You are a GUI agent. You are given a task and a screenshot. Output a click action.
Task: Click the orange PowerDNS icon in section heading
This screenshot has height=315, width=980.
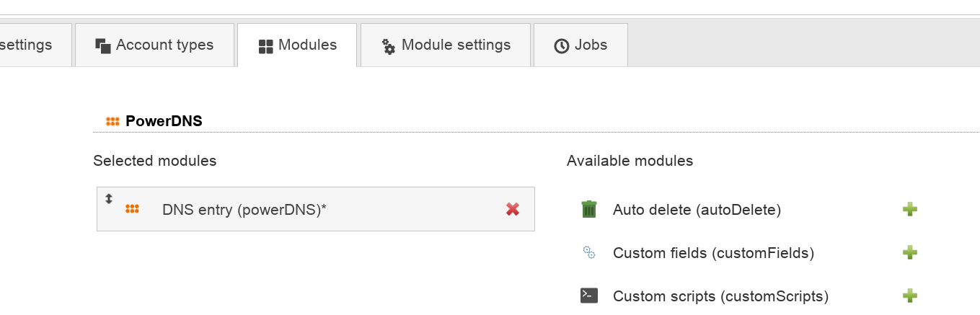(x=112, y=121)
